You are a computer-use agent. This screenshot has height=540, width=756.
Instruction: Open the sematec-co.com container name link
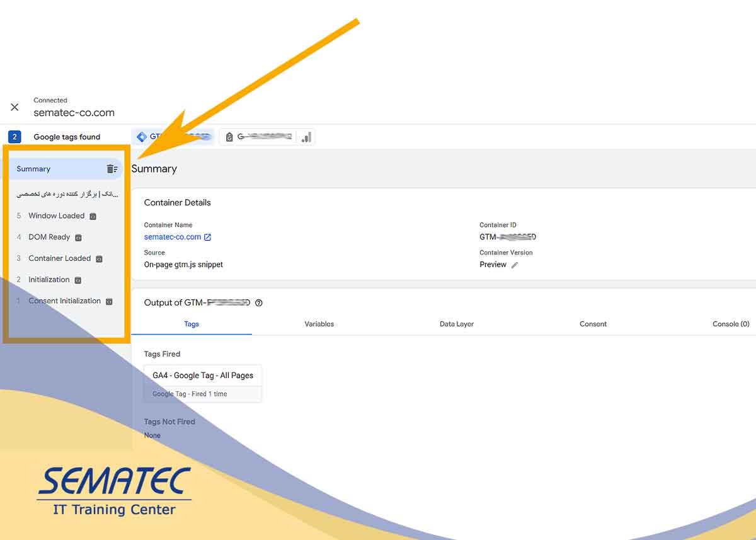[173, 237]
